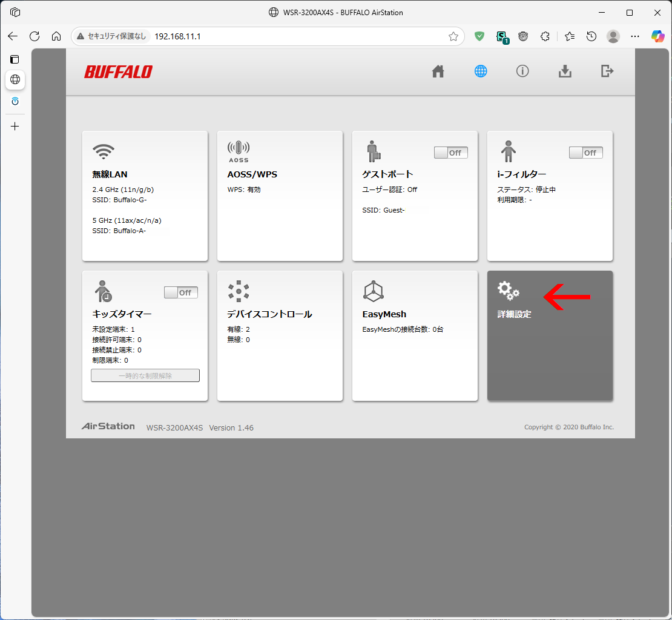Click the BUFFALO logo
The image size is (672, 620).
click(118, 72)
